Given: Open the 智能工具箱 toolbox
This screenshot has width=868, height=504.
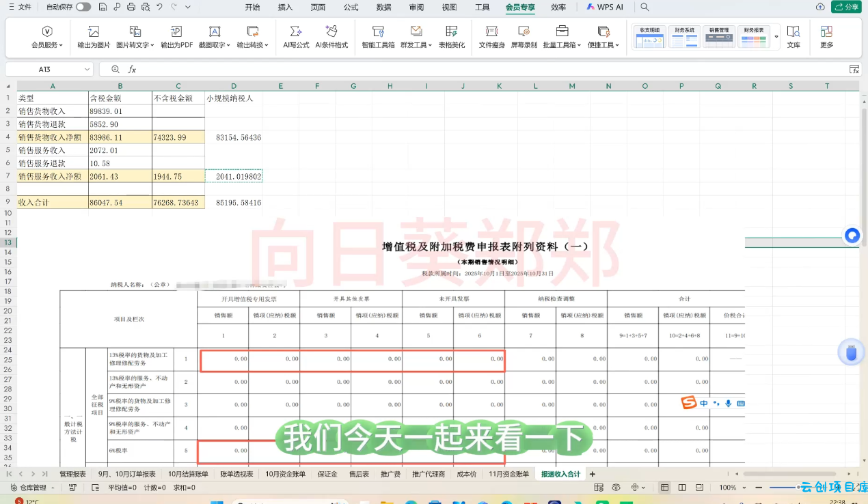Looking at the screenshot, I should click(x=378, y=31).
